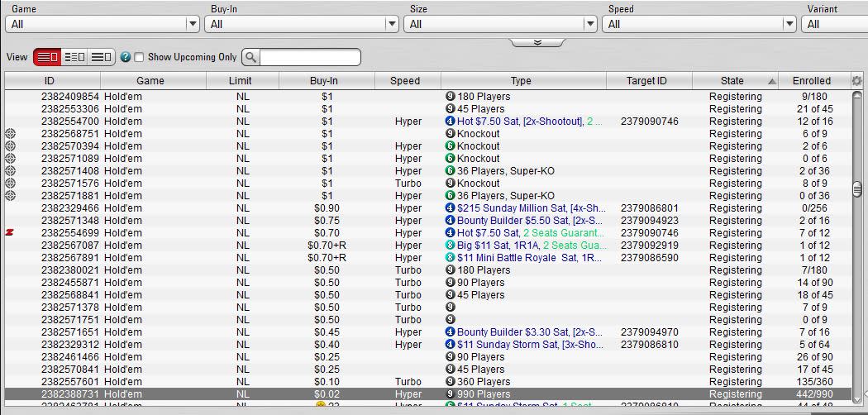This screenshot has height=415, width=868.
Task: Click knockout target icon for tournament 2382571576
Action: (x=10, y=184)
